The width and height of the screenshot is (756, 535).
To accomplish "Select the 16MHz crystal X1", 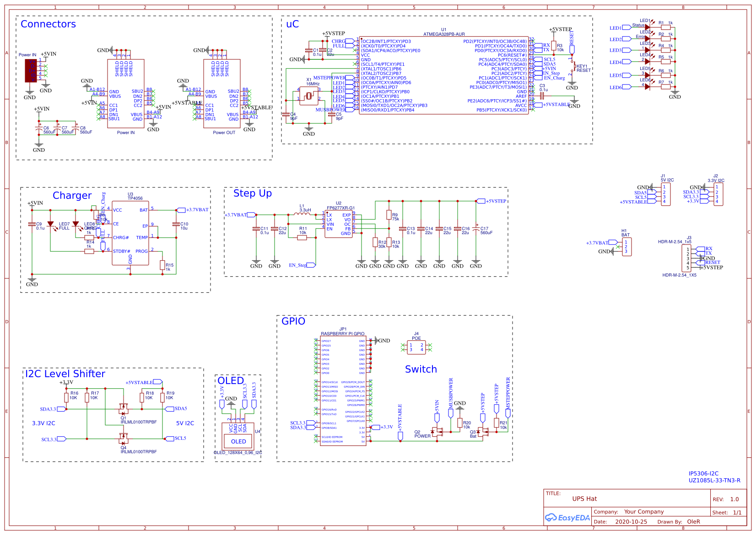I will pyautogui.click(x=309, y=96).
